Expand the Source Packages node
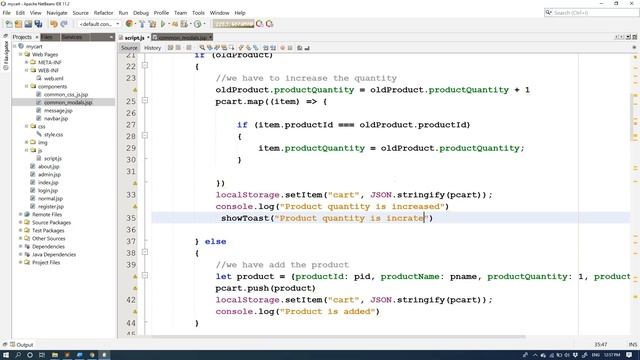 point(20,222)
